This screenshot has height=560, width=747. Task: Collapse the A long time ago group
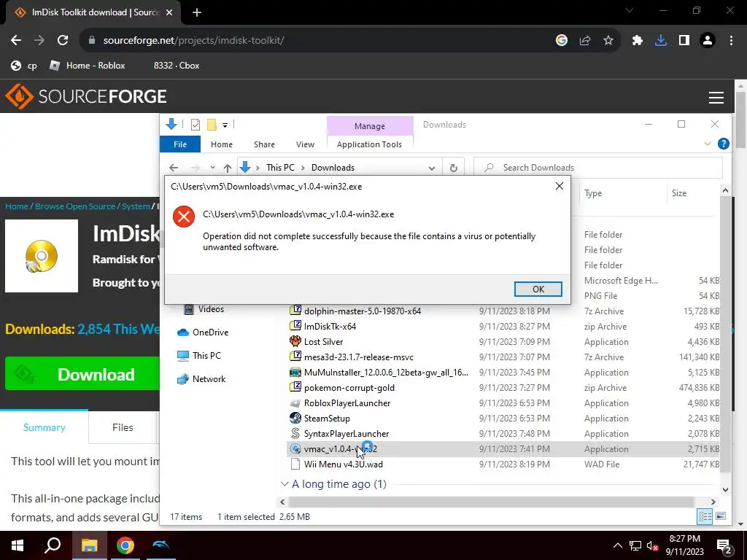click(285, 484)
